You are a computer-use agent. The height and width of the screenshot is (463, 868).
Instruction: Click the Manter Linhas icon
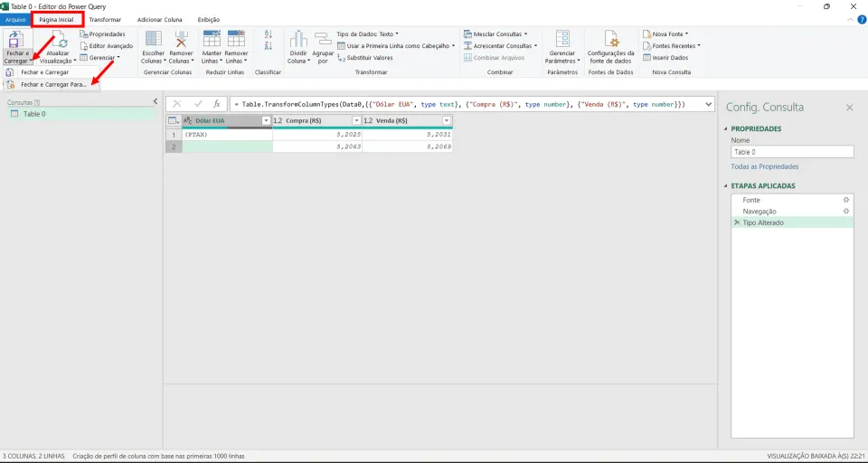tap(212, 39)
